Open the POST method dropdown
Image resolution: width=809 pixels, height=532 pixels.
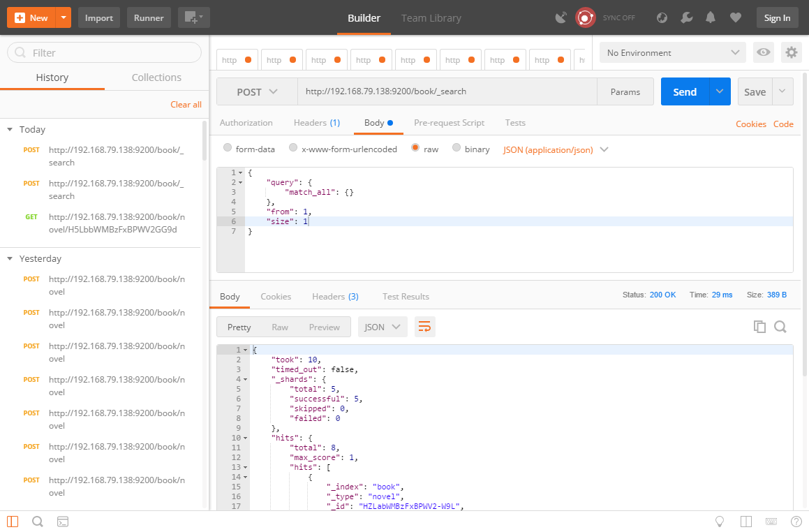257,92
